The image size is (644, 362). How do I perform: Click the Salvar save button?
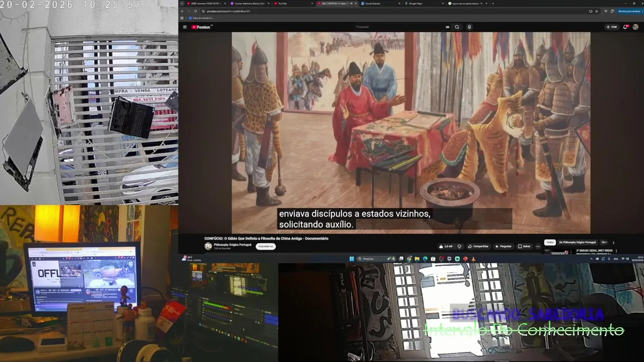point(525,246)
